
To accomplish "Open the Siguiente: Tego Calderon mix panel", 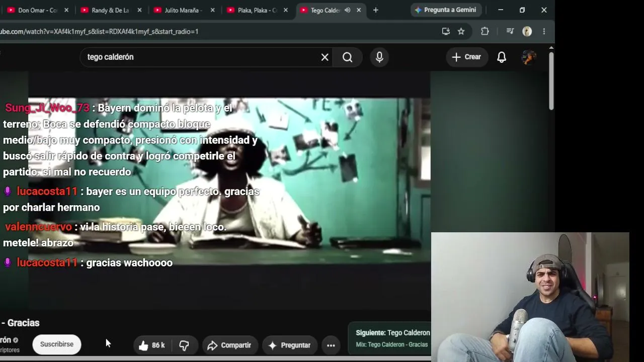I will [x=390, y=338].
